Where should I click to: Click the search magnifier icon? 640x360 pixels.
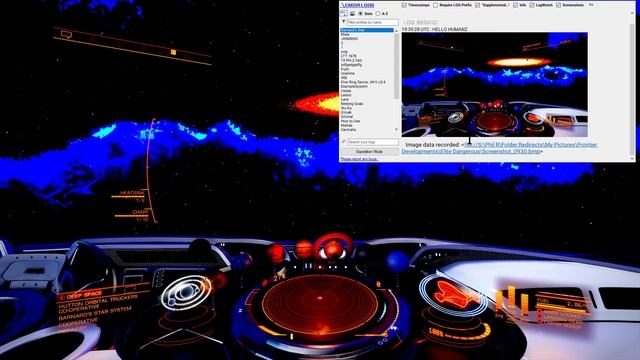click(x=344, y=142)
